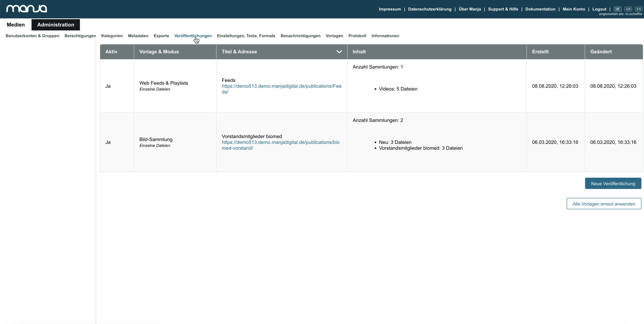Viewport: 644px width, 324px height.
Task: Sort table by the Erstellt column header
Action: pyautogui.click(x=540, y=52)
